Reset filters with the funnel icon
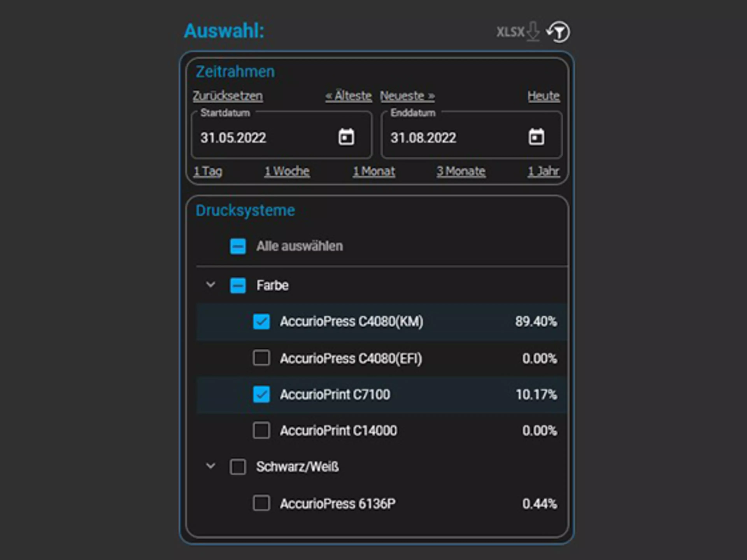The width and height of the screenshot is (747, 560). [558, 32]
